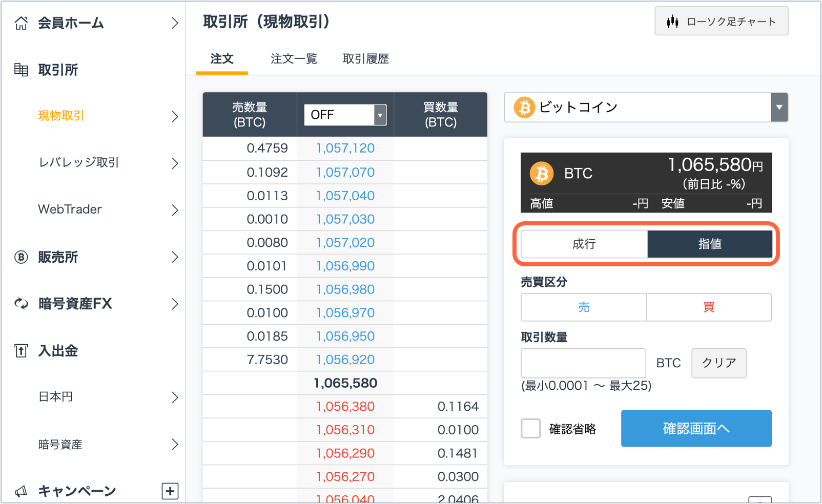Click the bitcoin circle icon beside 販売所

click(x=21, y=257)
